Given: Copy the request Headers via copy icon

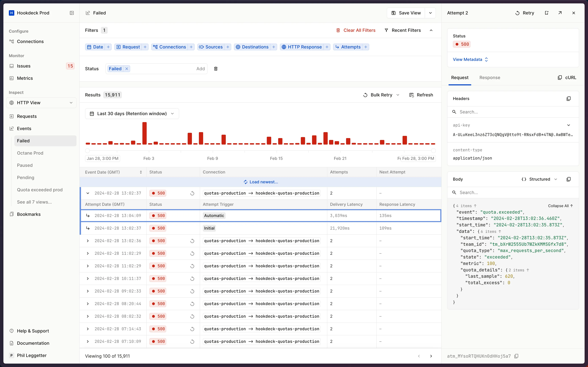Looking at the screenshot, I should pyautogui.click(x=568, y=98).
